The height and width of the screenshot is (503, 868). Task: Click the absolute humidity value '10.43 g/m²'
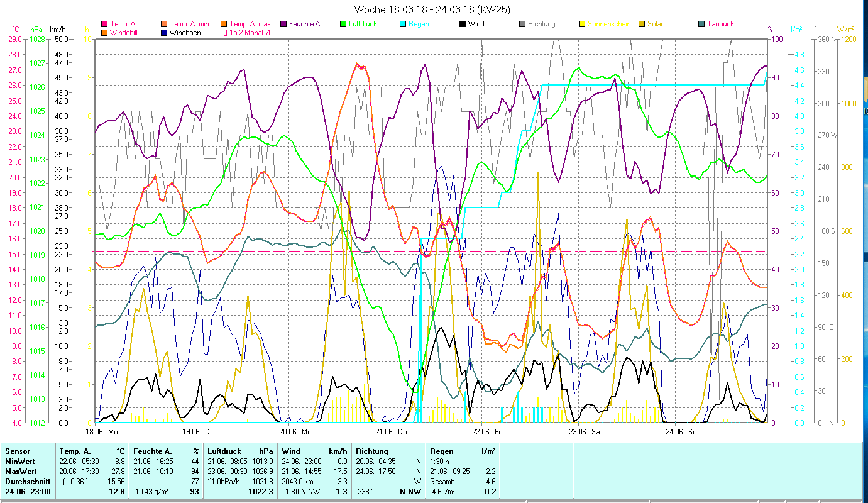pyautogui.click(x=152, y=492)
